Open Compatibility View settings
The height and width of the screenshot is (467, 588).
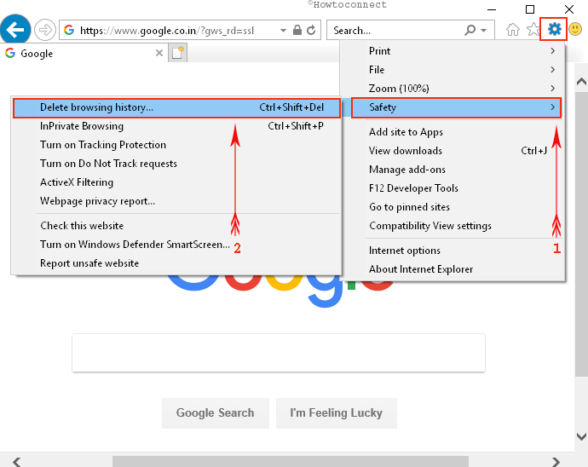(452, 226)
